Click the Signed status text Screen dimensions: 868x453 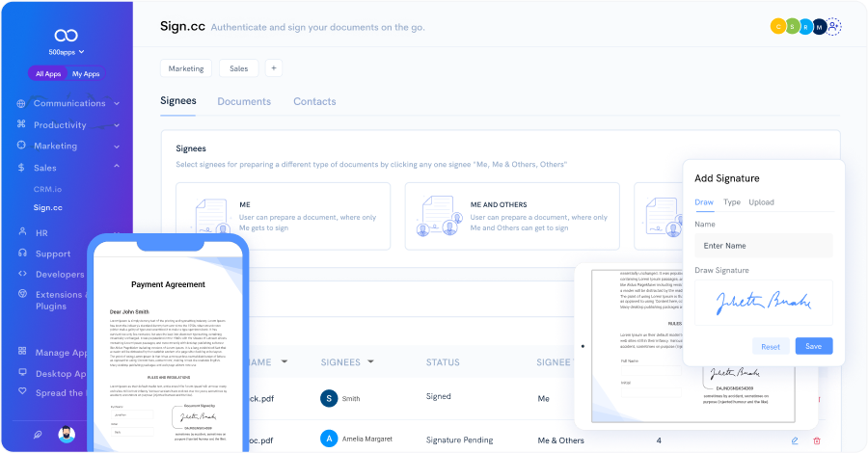tap(439, 396)
